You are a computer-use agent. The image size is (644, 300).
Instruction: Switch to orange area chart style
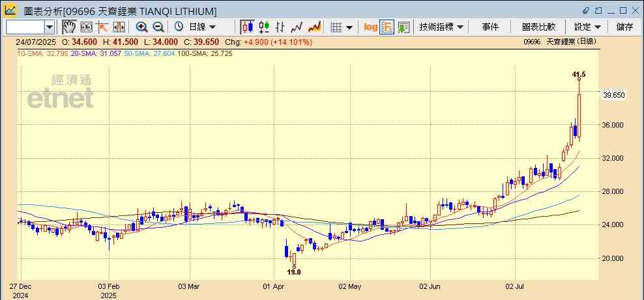tap(314, 27)
